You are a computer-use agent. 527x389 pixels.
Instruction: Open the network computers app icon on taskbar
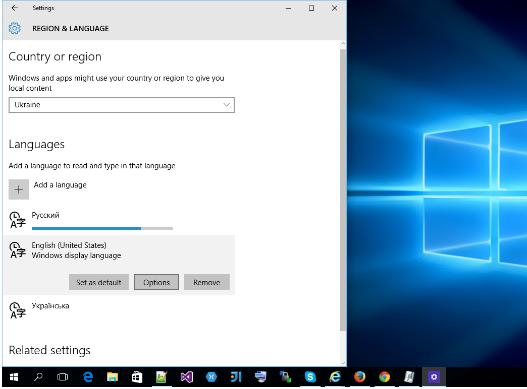[285, 377]
